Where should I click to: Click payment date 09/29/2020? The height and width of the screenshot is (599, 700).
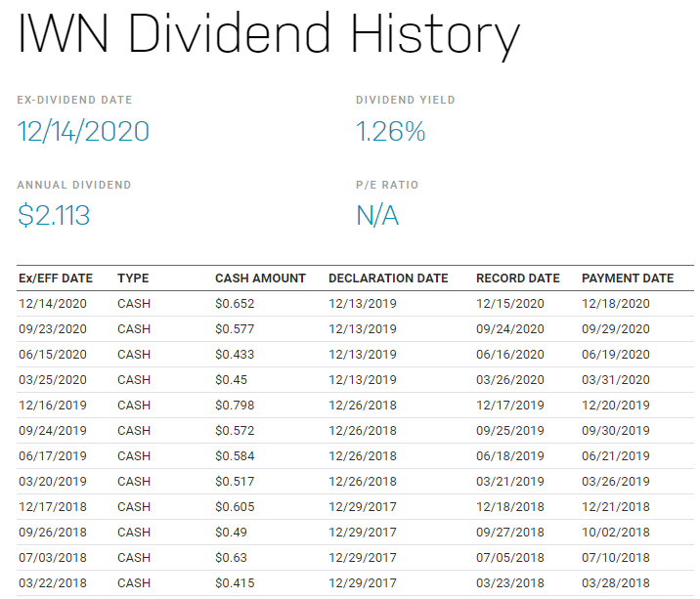[616, 329]
